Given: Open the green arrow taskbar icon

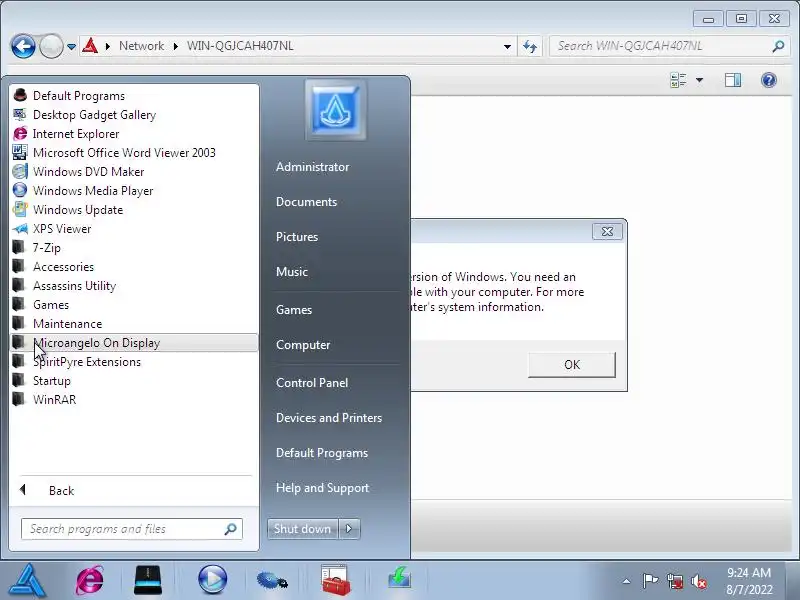Looking at the screenshot, I should coord(399,579).
